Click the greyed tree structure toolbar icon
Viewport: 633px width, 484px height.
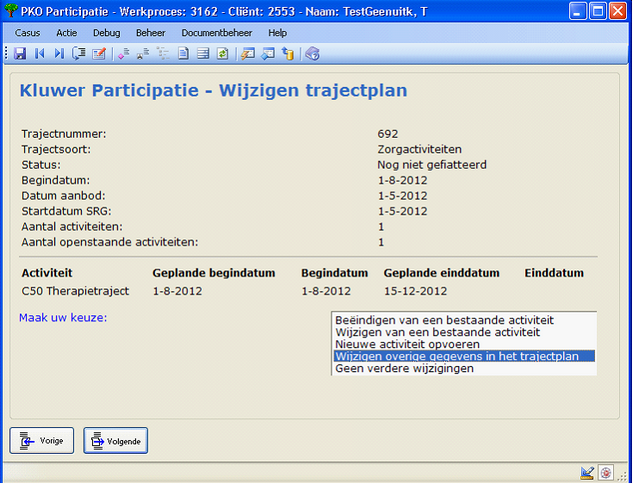click(x=163, y=54)
